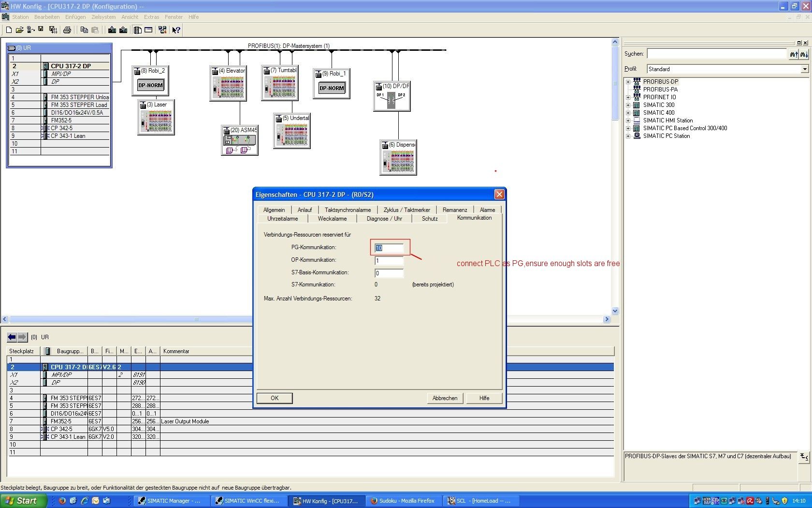Expand SIMATIC PC Based Control 300/400 node
The image size is (812, 508).
tap(628, 128)
